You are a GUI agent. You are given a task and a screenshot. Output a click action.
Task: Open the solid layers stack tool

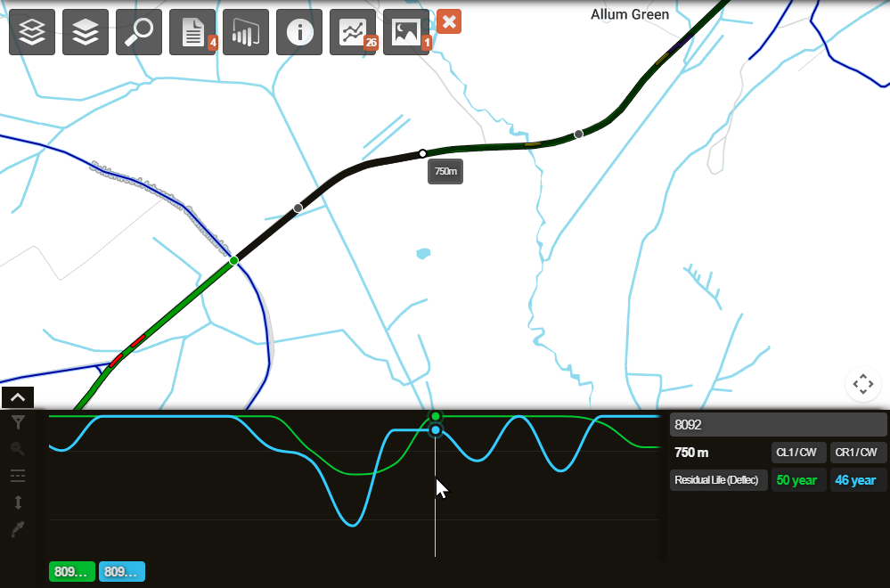coord(86,32)
